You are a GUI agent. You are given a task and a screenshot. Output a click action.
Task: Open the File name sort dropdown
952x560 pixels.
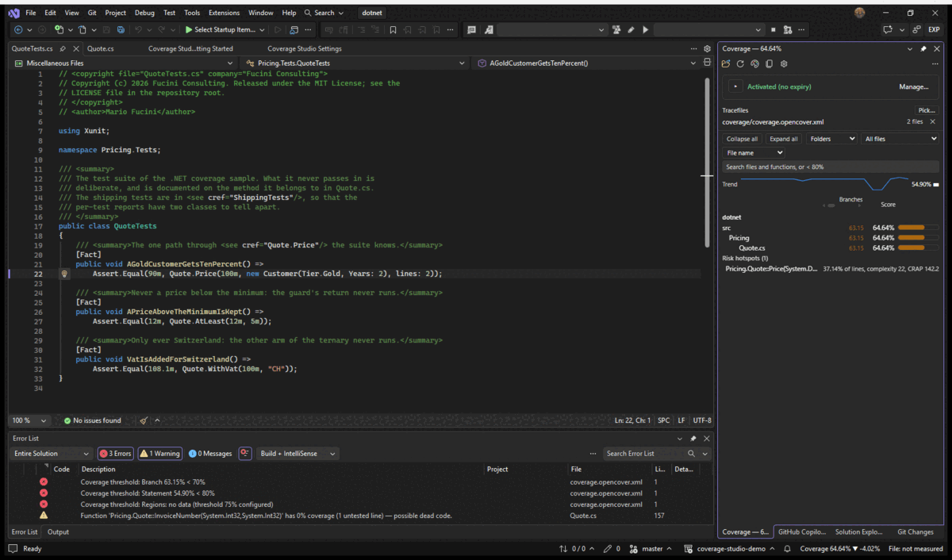point(754,152)
